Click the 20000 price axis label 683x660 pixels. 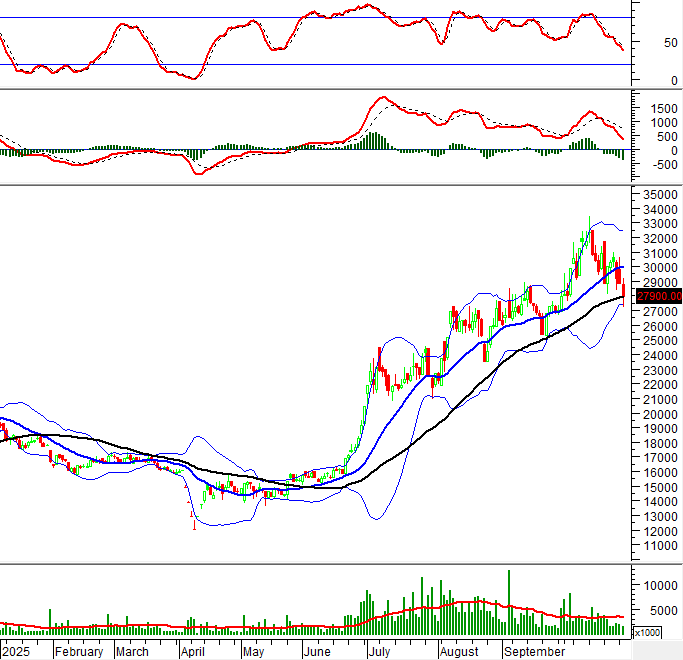click(660, 414)
